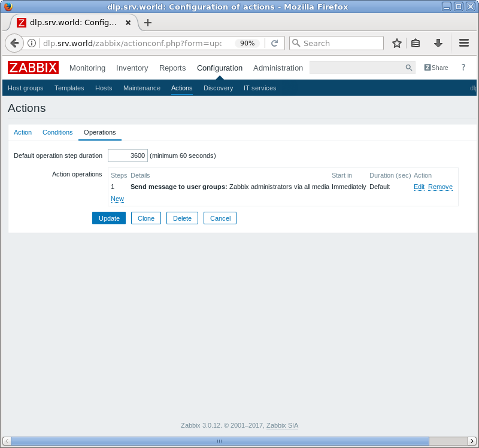Switch to the Action tab

coord(23,132)
